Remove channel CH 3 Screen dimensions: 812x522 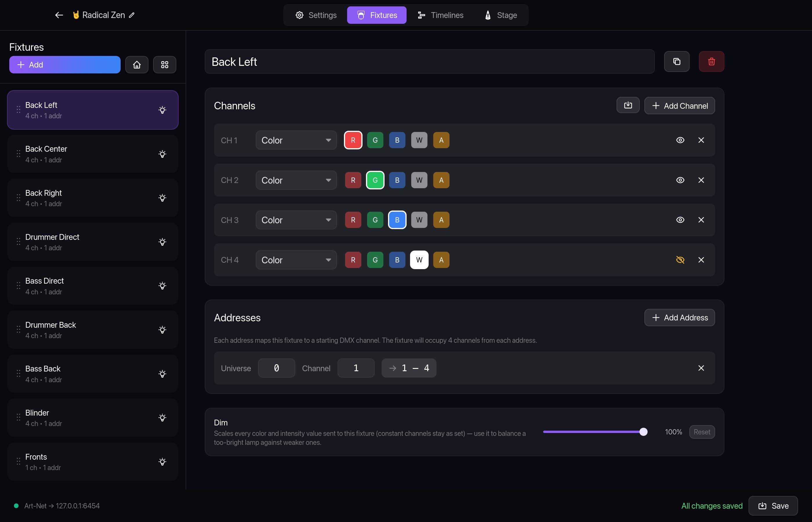(x=701, y=220)
